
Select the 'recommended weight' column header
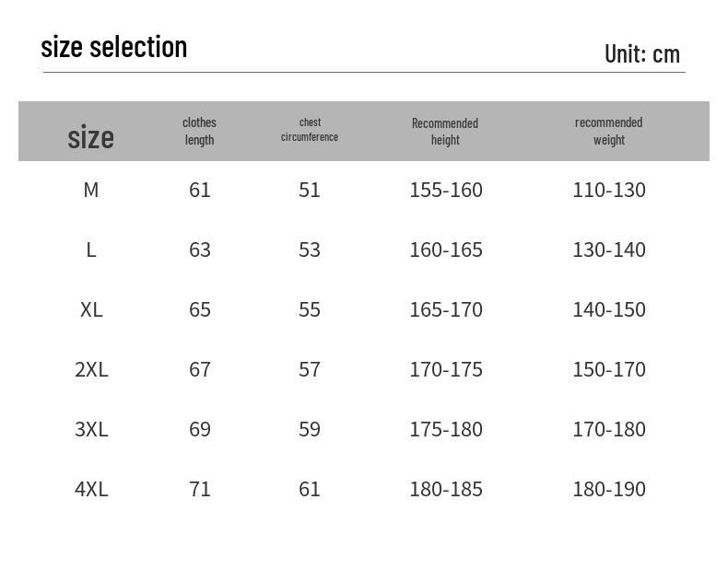tap(609, 132)
